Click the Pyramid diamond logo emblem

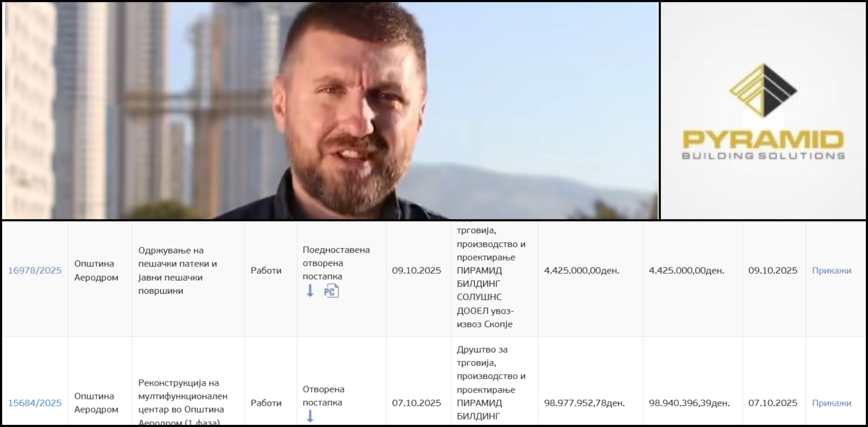[x=763, y=90]
